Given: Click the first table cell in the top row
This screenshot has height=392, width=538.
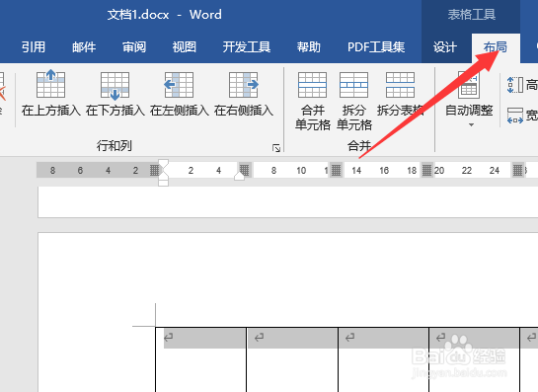Looking at the screenshot, I should click(x=200, y=359).
